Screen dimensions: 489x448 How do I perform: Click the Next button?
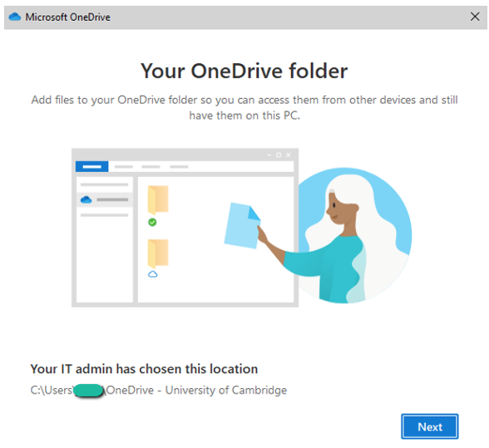pyautogui.click(x=429, y=426)
